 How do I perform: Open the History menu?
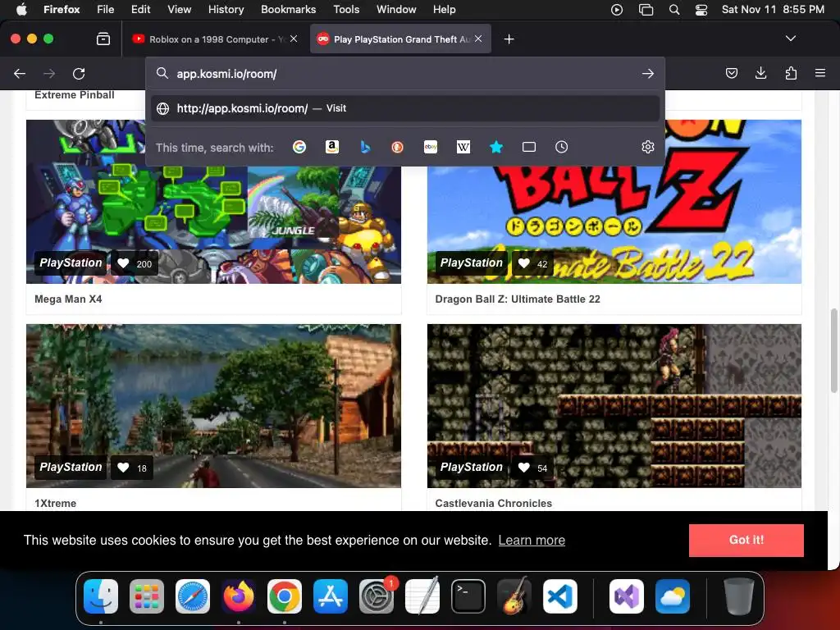tap(226, 9)
